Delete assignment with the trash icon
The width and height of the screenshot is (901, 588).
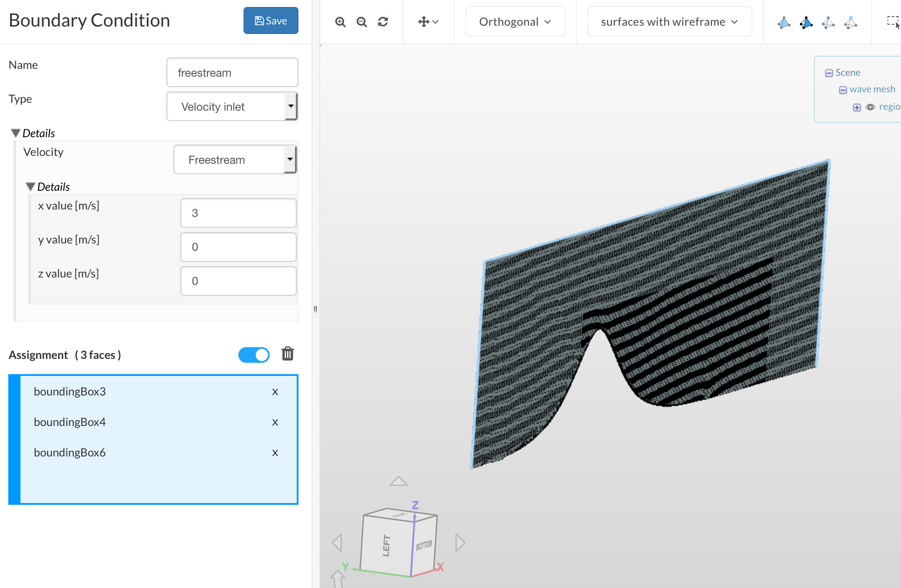(288, 354)
